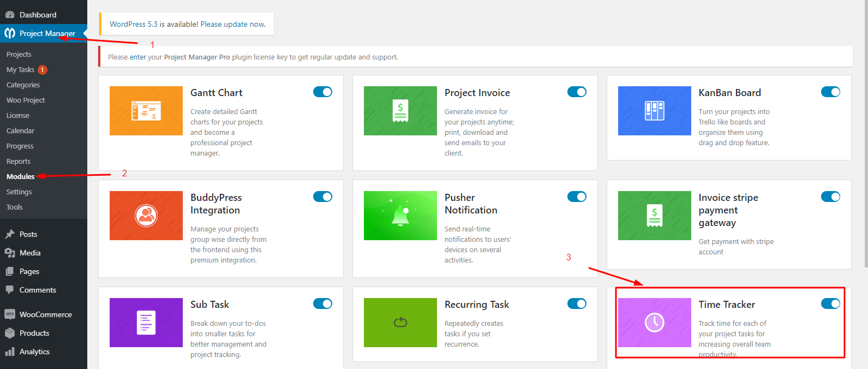Click the Products box icon
The width and height of the screenshot is (868, 369).
pyautogui.click(x=10, y=333)
